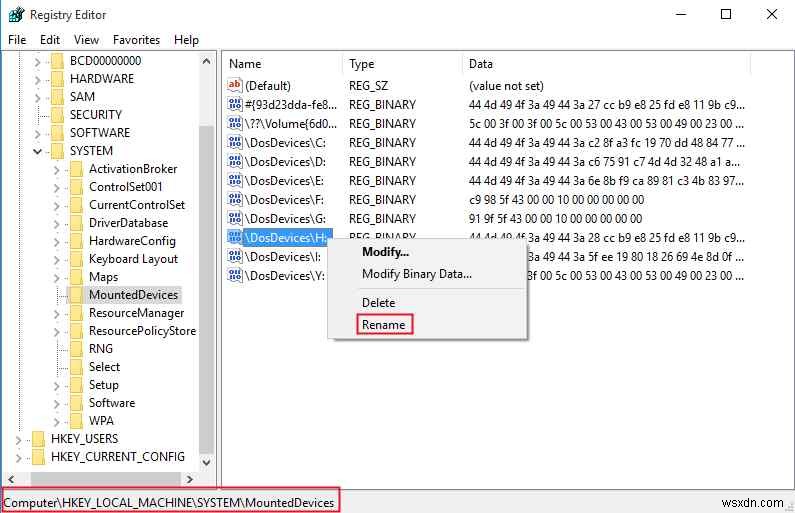Select the ResourceManager key
The width and height of the screenshot is (795, 513).
click(136, 313)
